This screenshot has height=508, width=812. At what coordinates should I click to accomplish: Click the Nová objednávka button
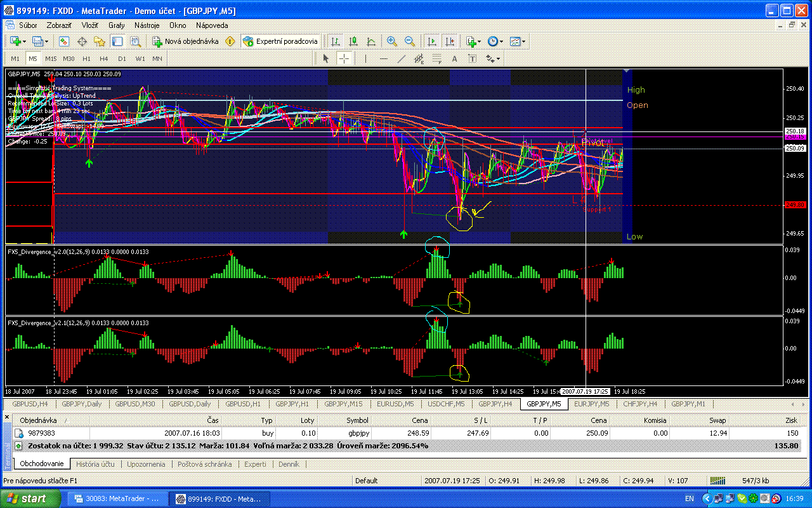(185, 41)
